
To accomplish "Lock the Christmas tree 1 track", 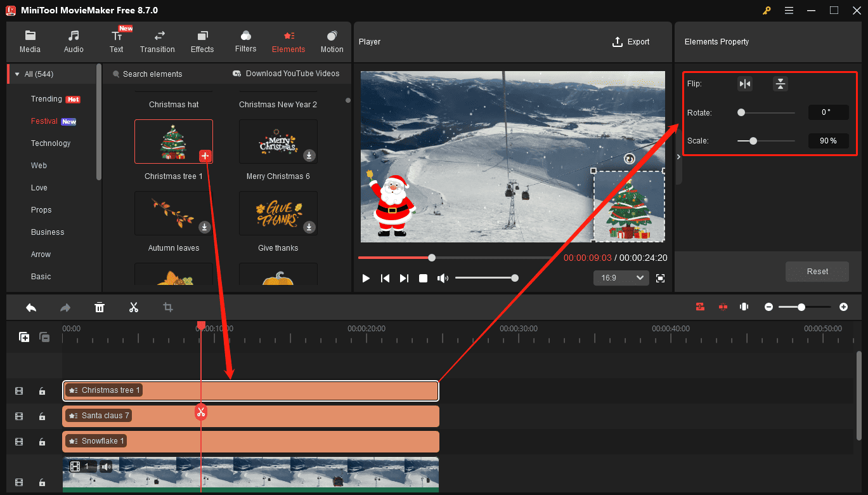I will (x=42, y=392).
